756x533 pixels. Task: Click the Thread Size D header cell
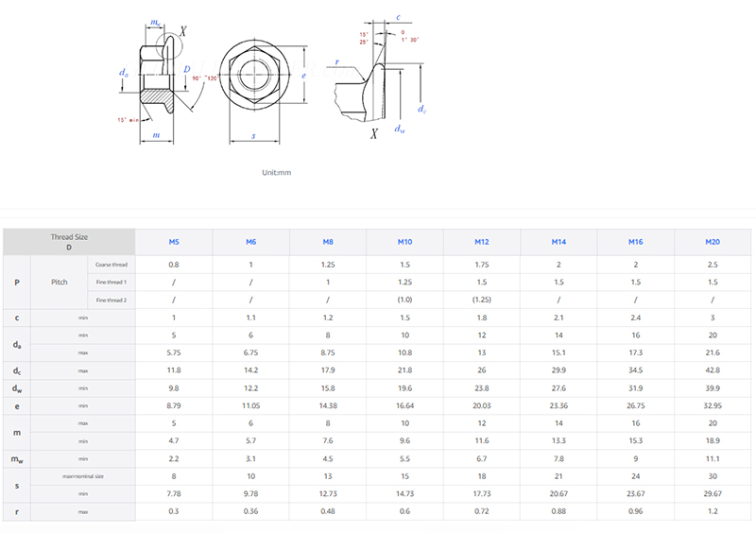pos(69,242)
